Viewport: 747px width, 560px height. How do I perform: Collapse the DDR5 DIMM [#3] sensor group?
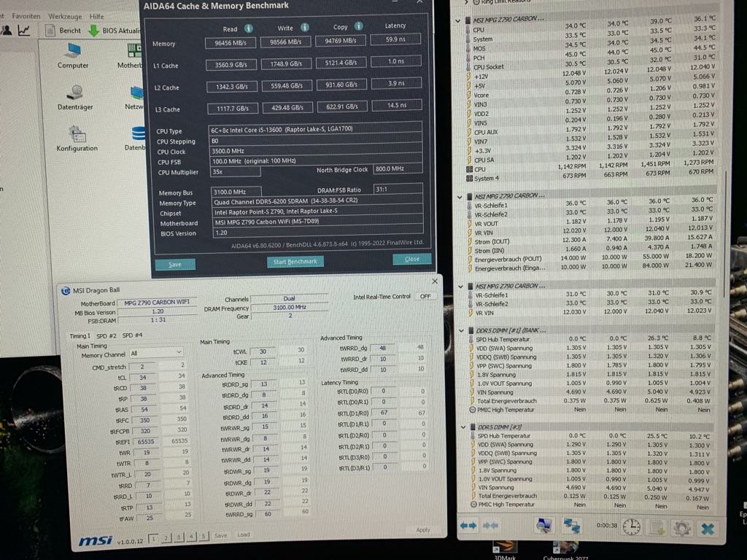pyautogui.click(x=463, y=427)
